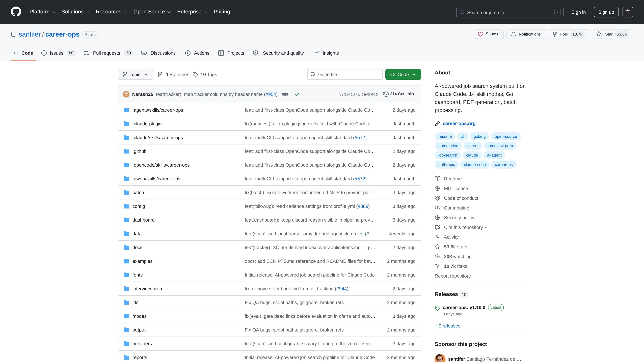The height and width of the screenshot is (362, 644).
Task: Switch to the Pull requests tab
Action: tap(109, 53)
